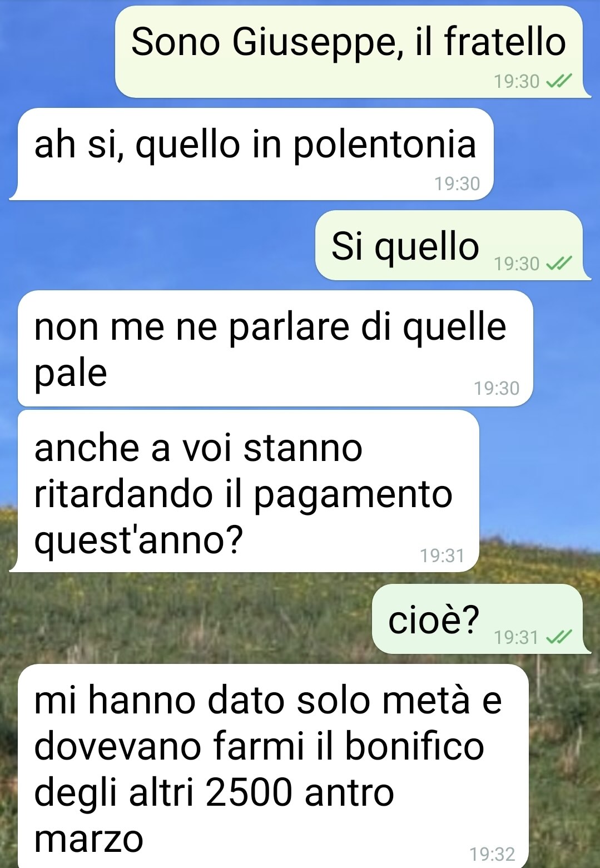The image size is (600, 868).
Task: Tap 19:30 timestamp under 'quello in polentonia'
Action: (457, 183)
